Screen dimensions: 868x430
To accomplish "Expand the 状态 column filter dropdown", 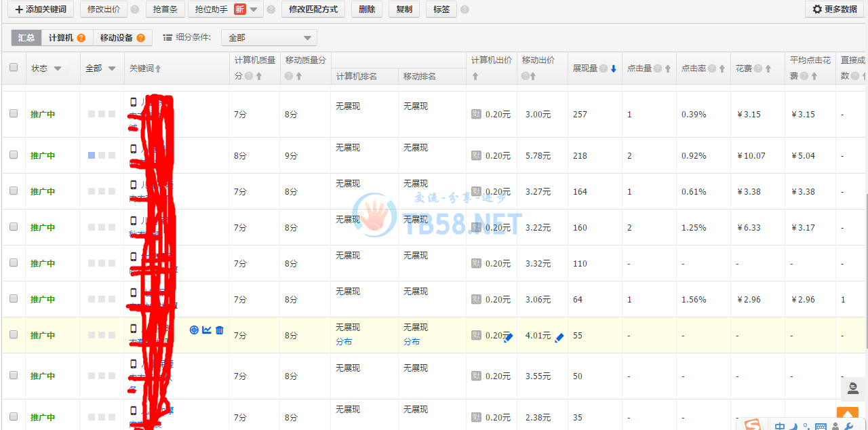I will coord(58,69).
